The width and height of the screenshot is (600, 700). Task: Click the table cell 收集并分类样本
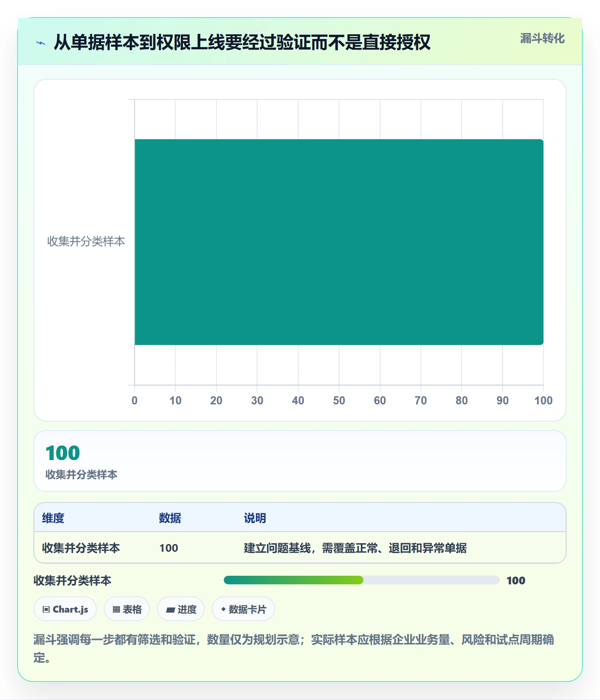coord(81,548)
